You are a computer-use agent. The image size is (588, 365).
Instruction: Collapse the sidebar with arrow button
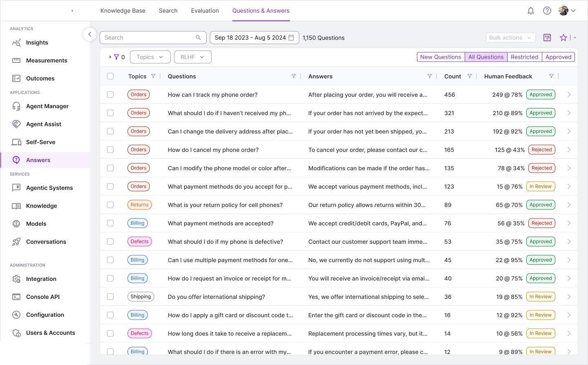click(x=90, y=34)
